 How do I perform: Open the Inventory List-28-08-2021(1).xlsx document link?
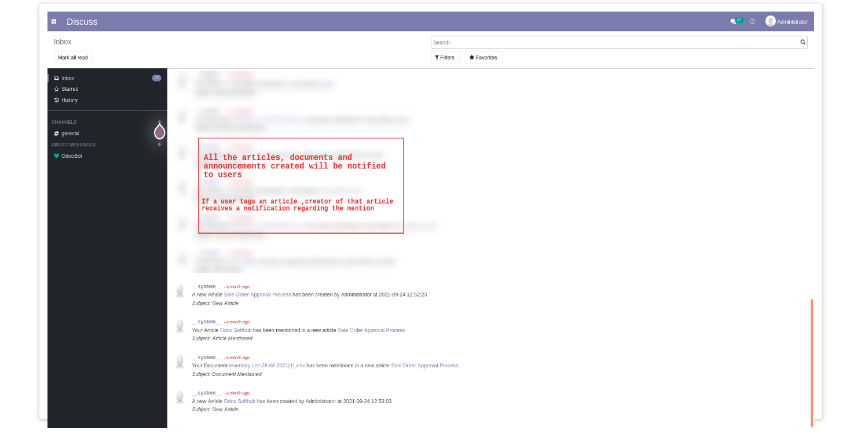pyautogui.click(x=267, y=366)
